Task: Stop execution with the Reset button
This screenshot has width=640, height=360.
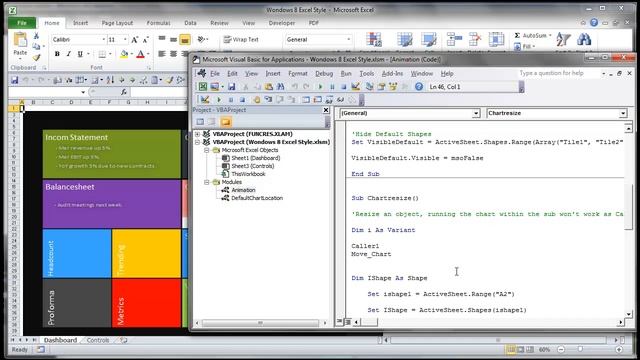Action: point(344,87)
